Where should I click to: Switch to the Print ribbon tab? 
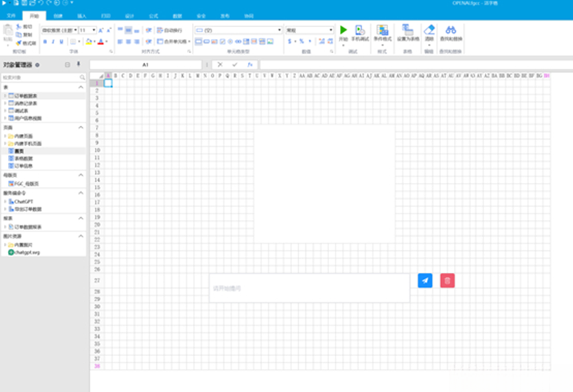[106, 16]
